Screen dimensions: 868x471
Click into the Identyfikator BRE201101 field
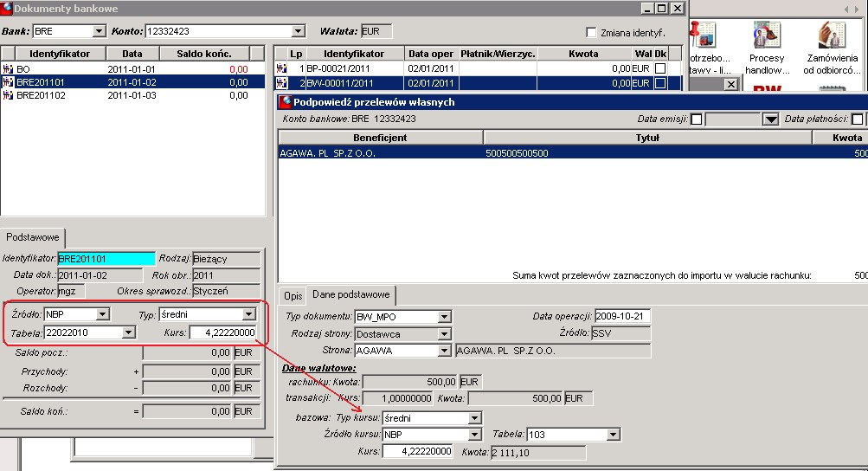[106, 259]
